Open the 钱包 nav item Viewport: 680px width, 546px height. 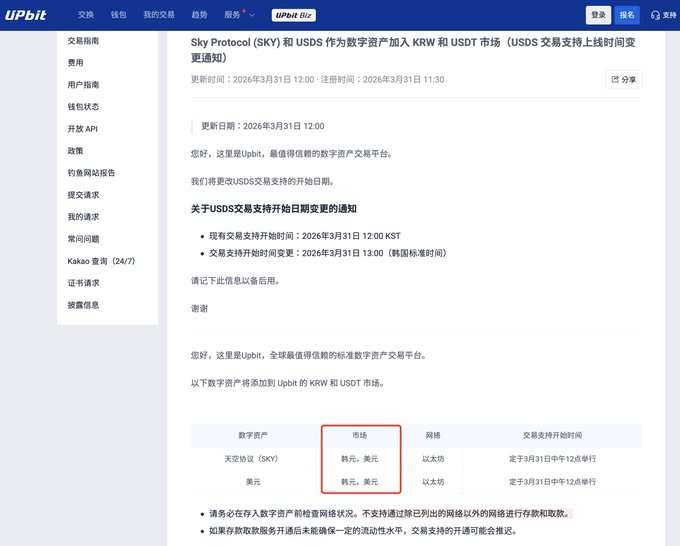118,15
